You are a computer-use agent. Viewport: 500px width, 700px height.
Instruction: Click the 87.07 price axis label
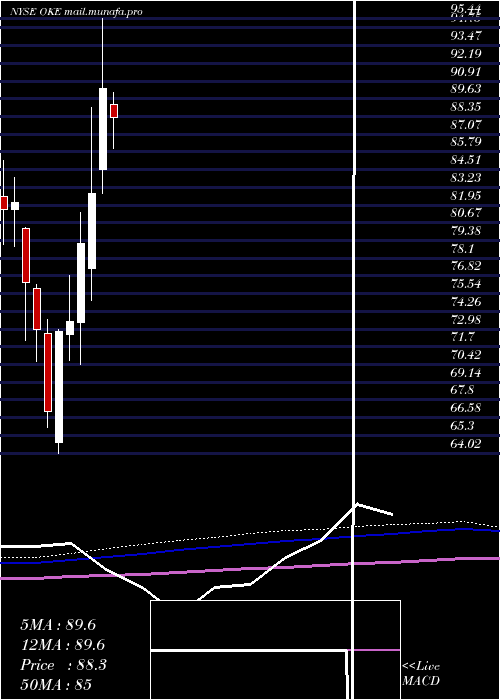[x=466, y=124]
